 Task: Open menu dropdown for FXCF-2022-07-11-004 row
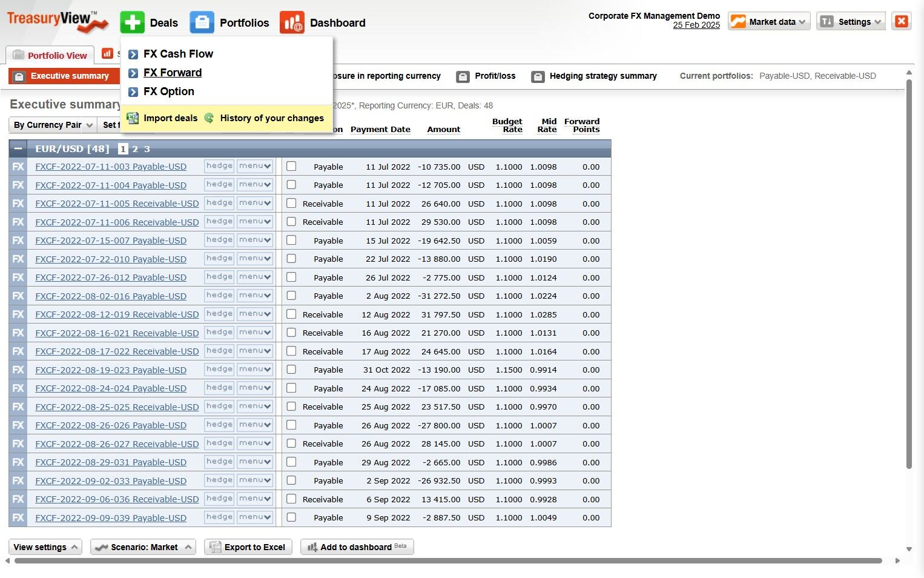[255, 185]
